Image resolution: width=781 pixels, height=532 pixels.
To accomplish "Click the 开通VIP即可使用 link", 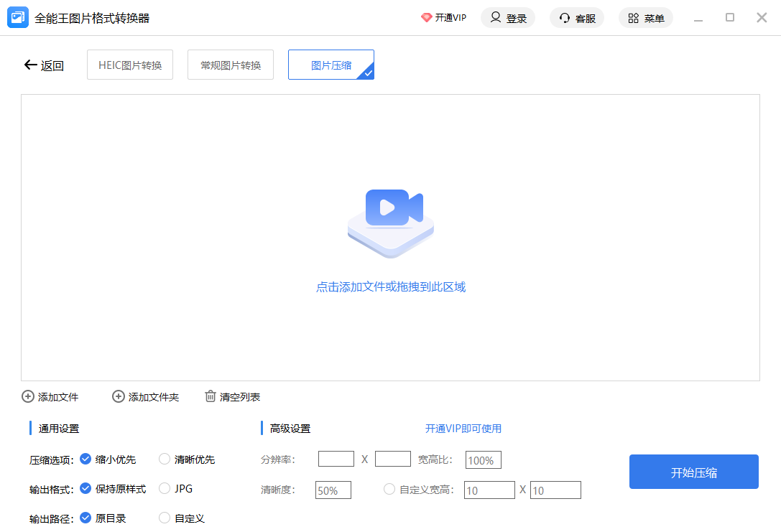I will coord(463,429).
